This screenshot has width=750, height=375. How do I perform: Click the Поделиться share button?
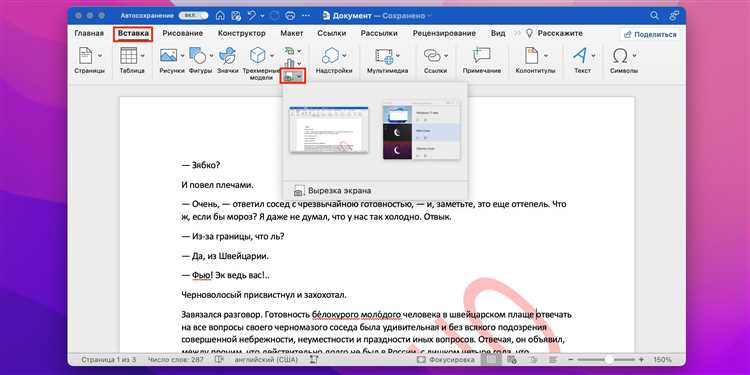coord(650,34)
